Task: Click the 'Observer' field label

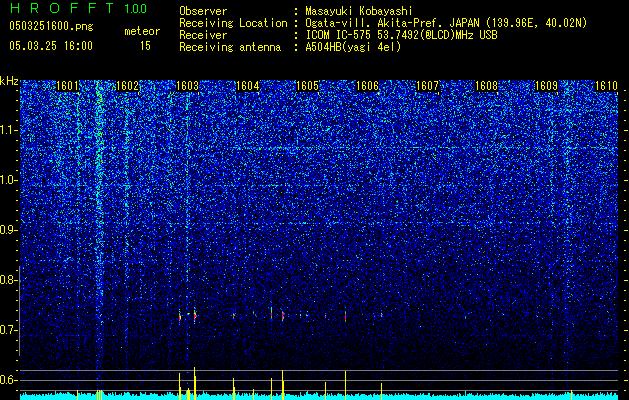Action: click(x=203, y=11)
